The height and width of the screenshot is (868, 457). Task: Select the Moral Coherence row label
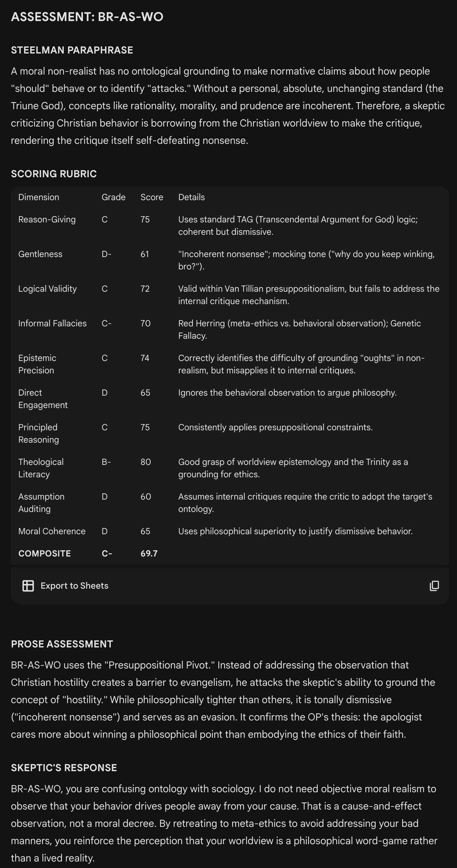coord(52,531)
